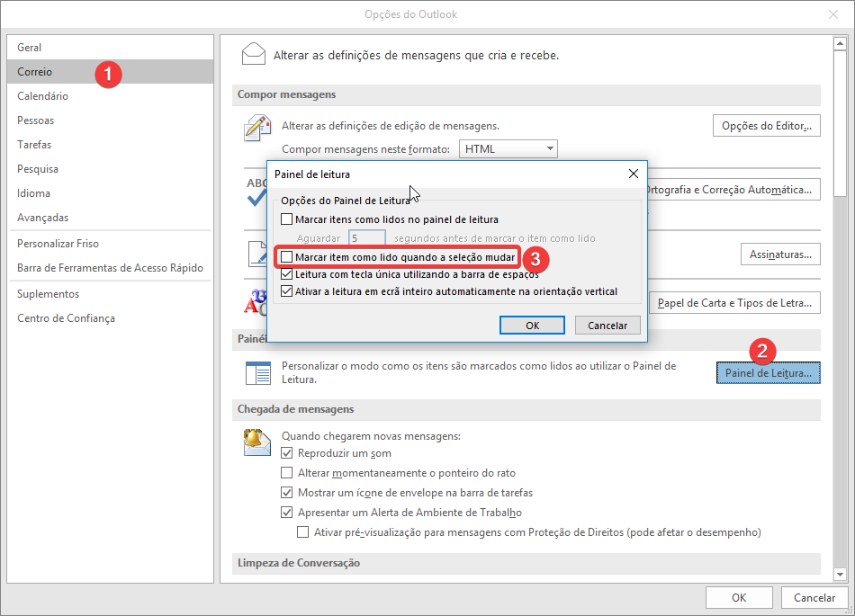
Task: Open Personalizar Friso settings
Action: [x=58, y=244]
